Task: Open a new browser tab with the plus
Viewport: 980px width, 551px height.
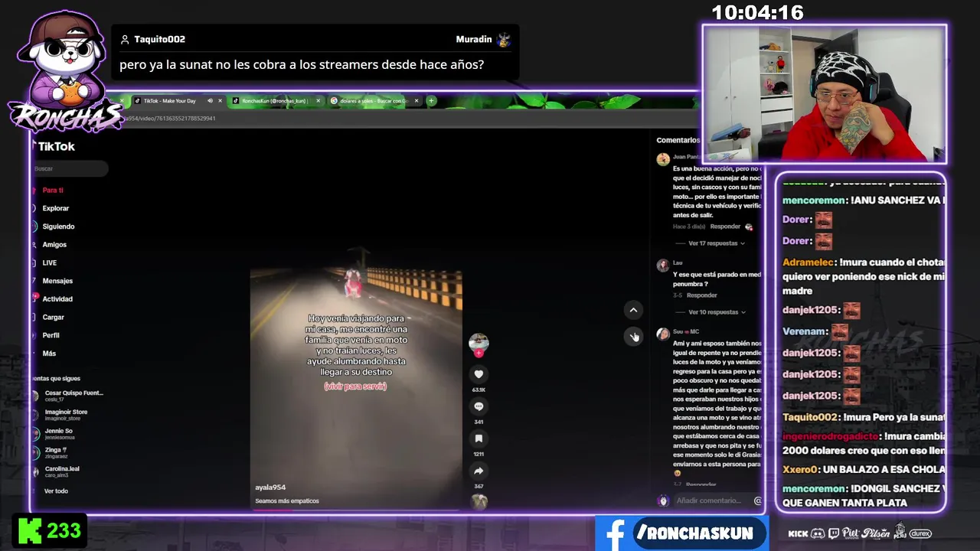Action: point(431,100)
